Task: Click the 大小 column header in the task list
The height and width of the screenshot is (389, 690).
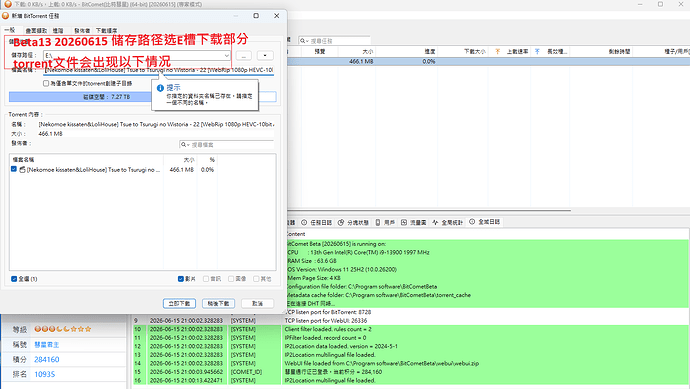Action: [x=357, y=51]
